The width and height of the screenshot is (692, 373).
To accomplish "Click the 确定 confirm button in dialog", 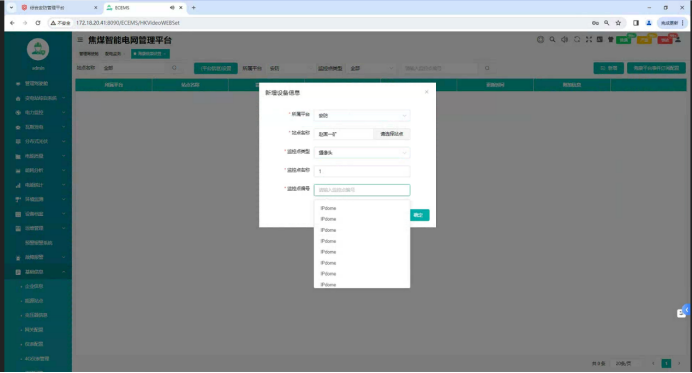I will (x=419, y=215).
